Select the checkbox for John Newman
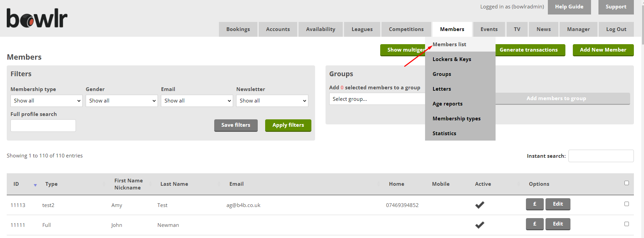Image resolution: width=644 pixels, height=238 pixels. point(626,224)
